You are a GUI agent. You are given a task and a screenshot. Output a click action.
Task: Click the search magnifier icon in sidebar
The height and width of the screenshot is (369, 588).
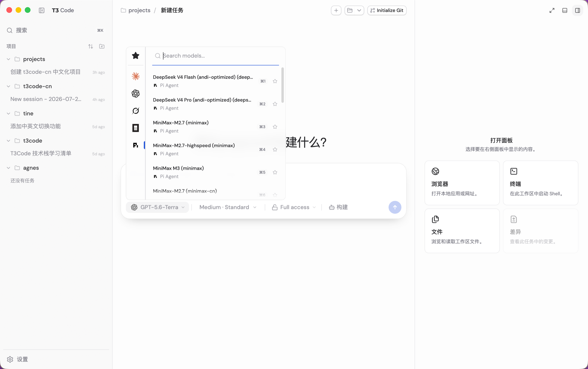click(10, 30)
